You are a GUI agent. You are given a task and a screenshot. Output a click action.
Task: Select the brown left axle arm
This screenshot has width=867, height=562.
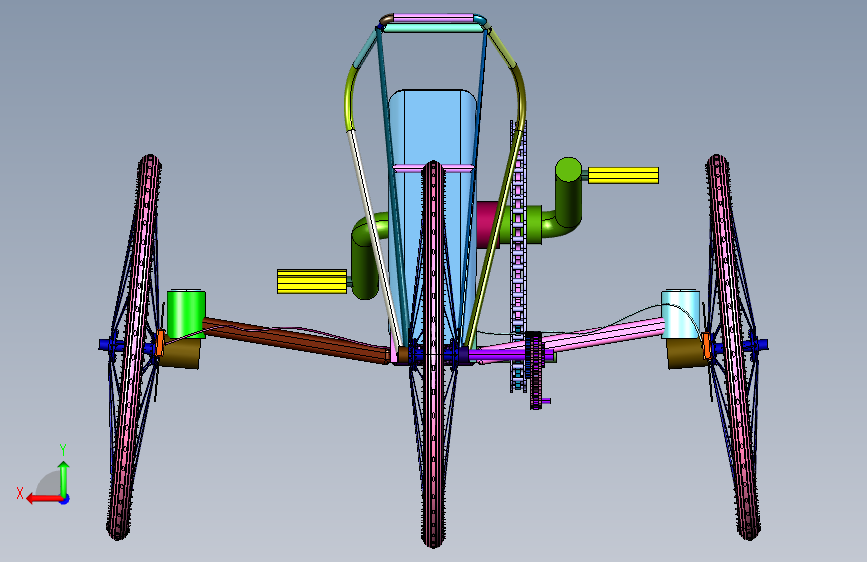pos(296,340)
